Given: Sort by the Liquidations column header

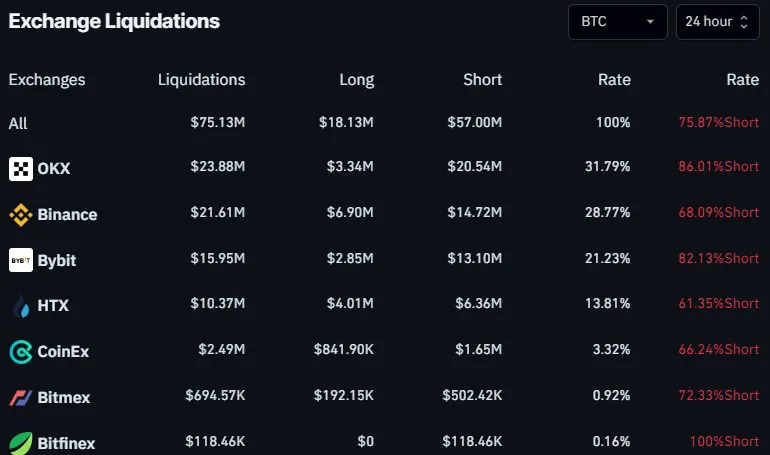Looking at the screenshot, I should click(x=201, y=80).
